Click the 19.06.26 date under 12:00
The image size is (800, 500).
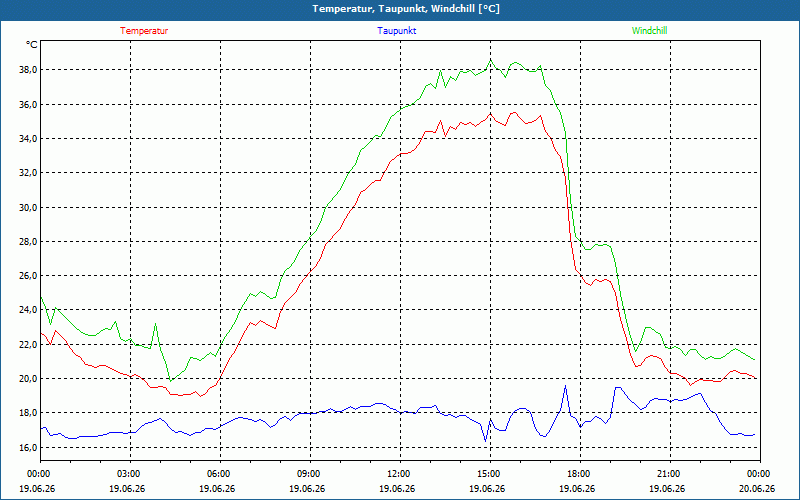click(397, 489)
